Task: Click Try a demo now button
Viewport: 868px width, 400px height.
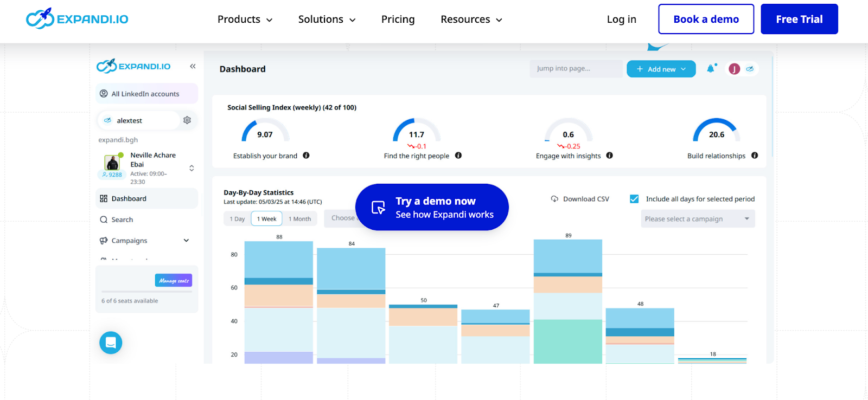Action: click(432, 207)
